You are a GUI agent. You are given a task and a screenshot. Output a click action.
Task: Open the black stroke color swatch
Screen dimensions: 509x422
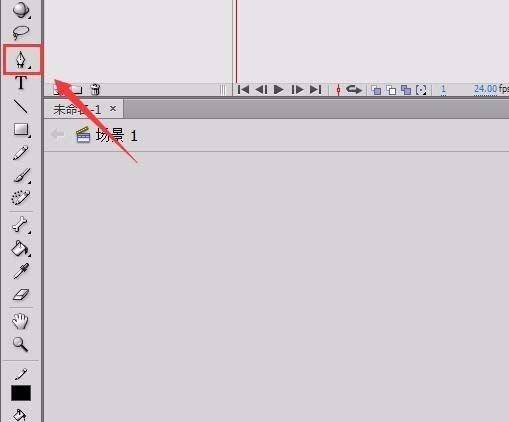click(x=21, y=393)
